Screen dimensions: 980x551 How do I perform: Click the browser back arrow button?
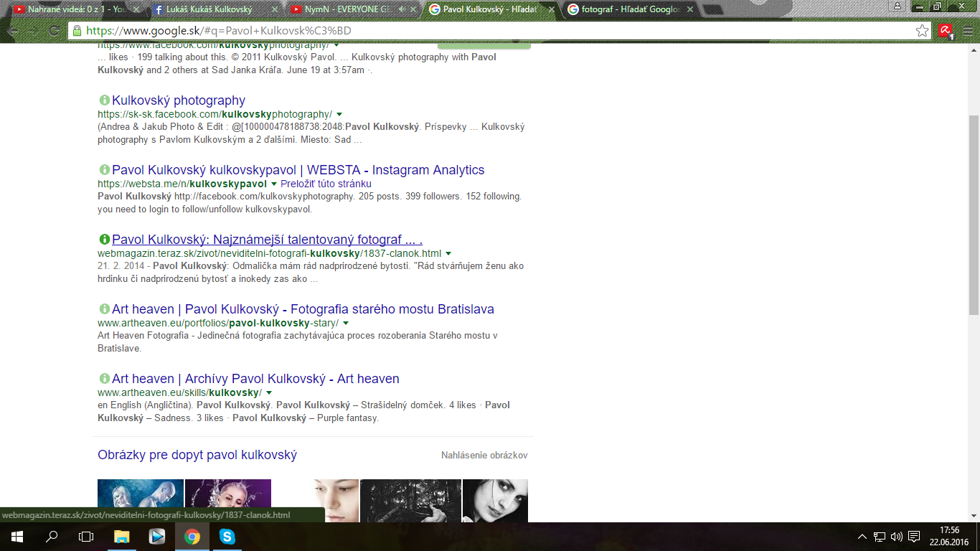(13, 31)
